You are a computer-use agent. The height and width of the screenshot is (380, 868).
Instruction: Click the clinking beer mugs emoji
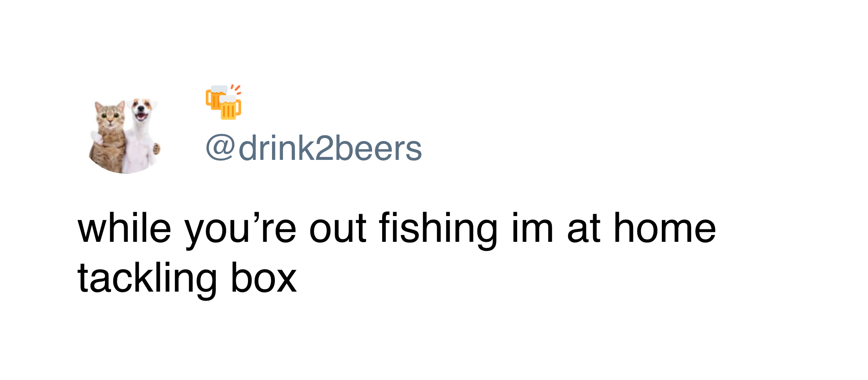223,102
